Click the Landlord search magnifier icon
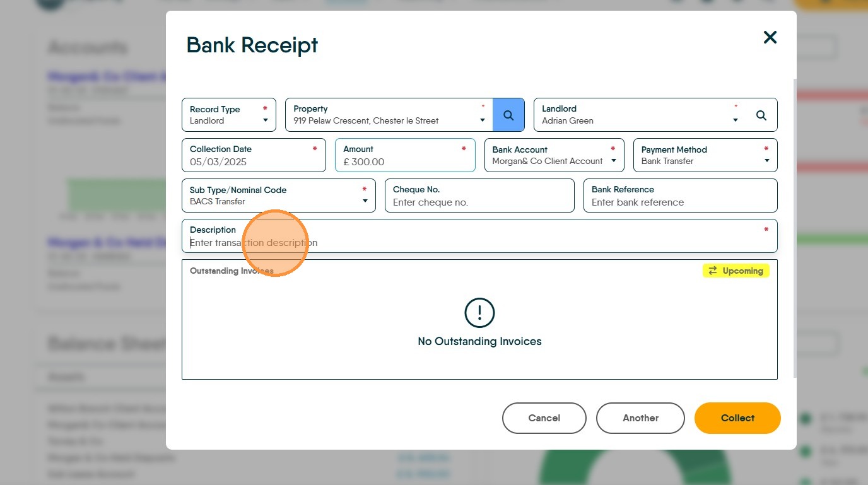This screenshot has width=868, height=485. (761, 115)
